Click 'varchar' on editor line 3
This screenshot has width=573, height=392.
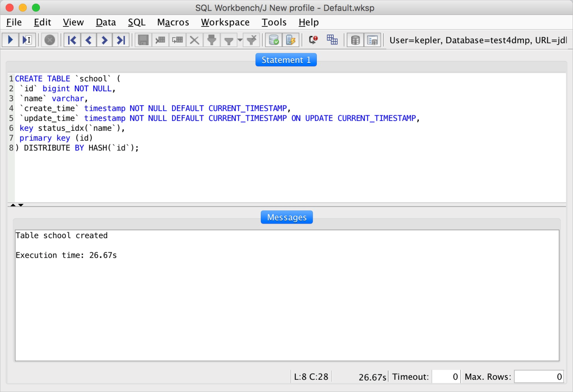(x=68, y=99)
